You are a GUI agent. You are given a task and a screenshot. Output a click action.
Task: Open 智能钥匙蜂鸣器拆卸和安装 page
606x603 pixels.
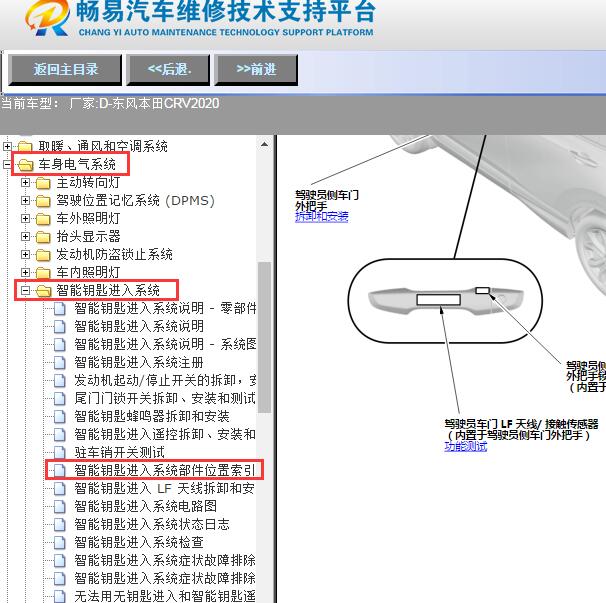pos(152,416)
